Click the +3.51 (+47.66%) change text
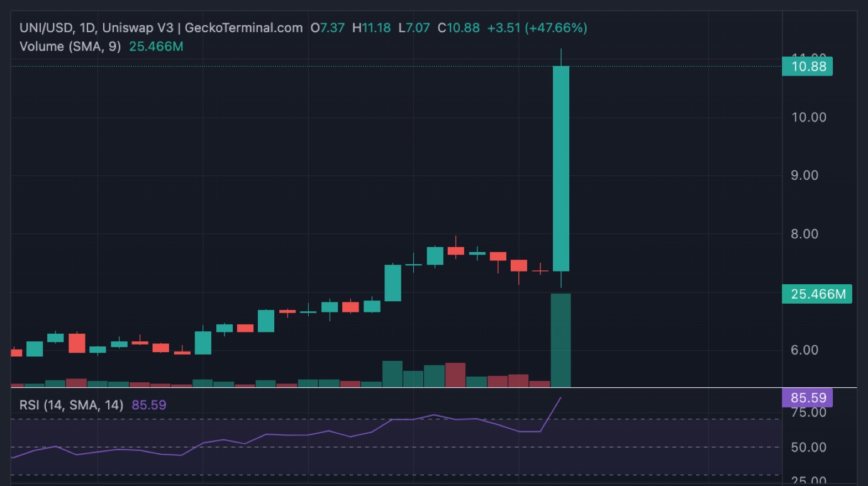The height and width of the screenshot is (486, 868). tap(537, 28)
